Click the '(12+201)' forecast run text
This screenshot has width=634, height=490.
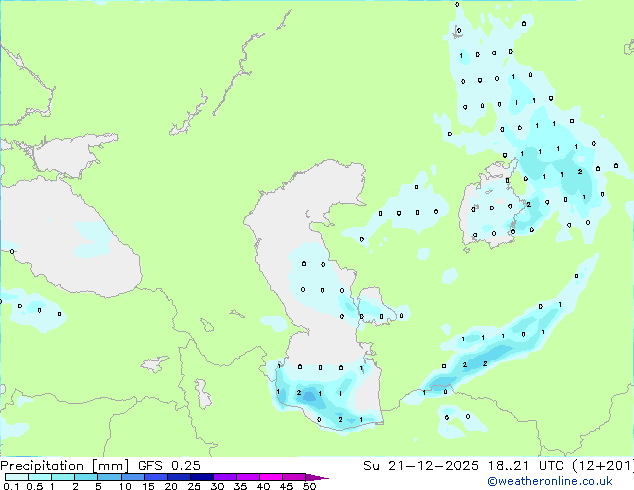point(603,466)
